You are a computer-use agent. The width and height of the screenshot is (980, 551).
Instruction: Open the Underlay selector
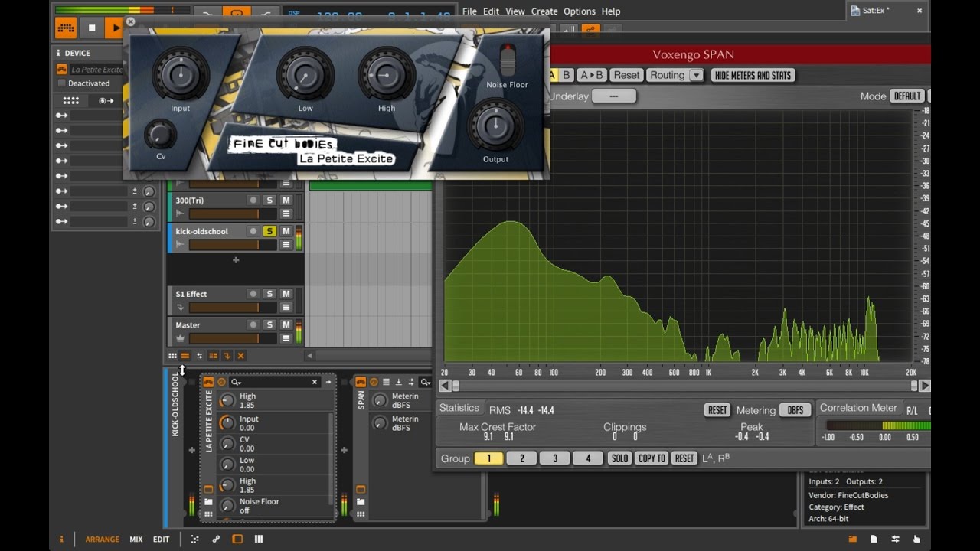point(613,96)
